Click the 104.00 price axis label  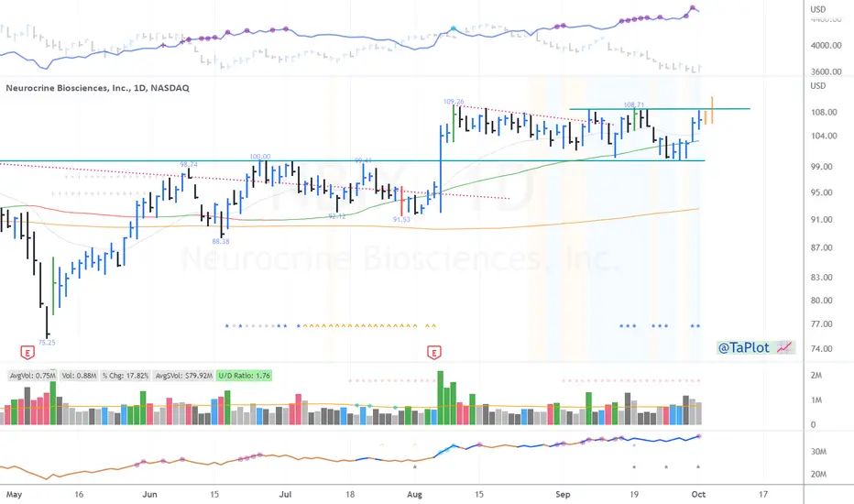tap(824, 136)
